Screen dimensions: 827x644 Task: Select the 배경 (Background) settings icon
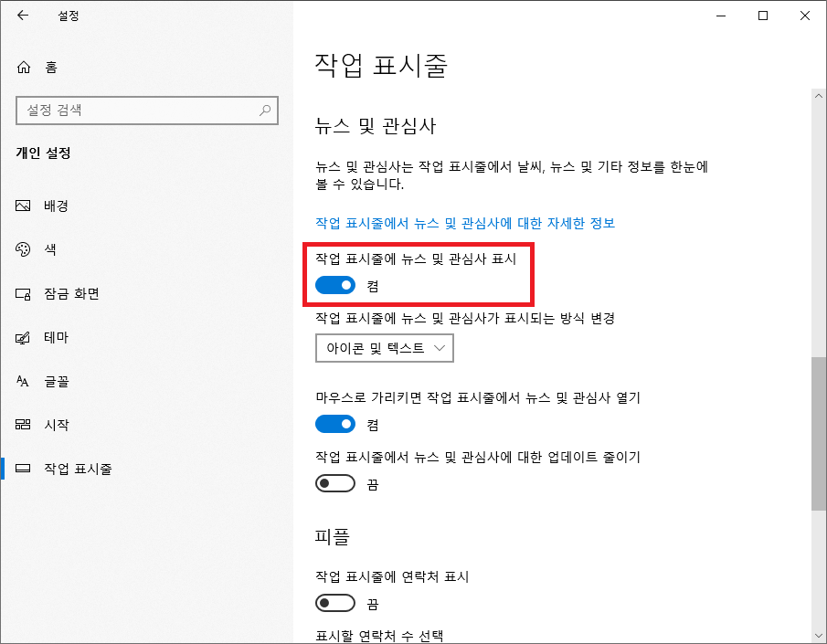pos(23,206)
